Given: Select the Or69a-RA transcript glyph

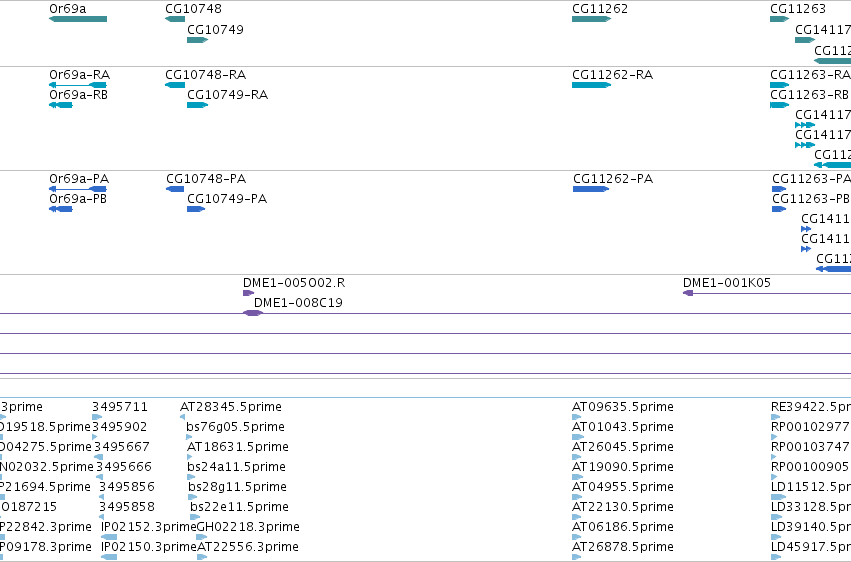Looking at the screenshot, I should (x=78, y=85).
